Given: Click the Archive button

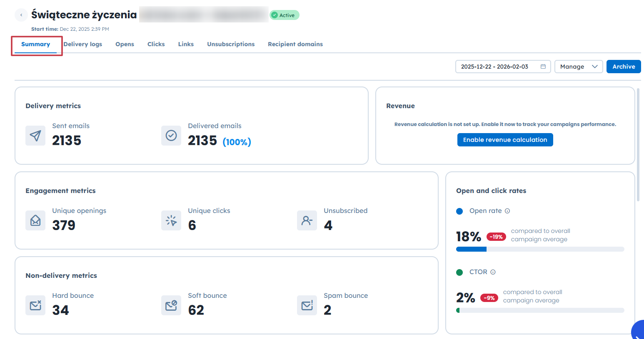Looking at the screenshot, I should click(x=624, y=67).
